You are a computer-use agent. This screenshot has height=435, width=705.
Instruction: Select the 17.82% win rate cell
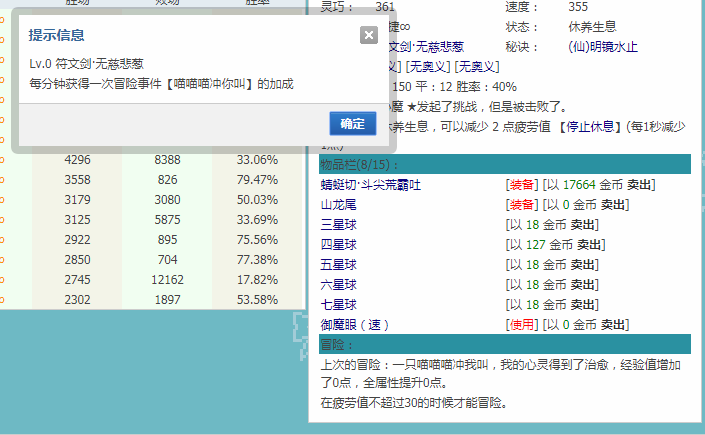pos(257,280)
